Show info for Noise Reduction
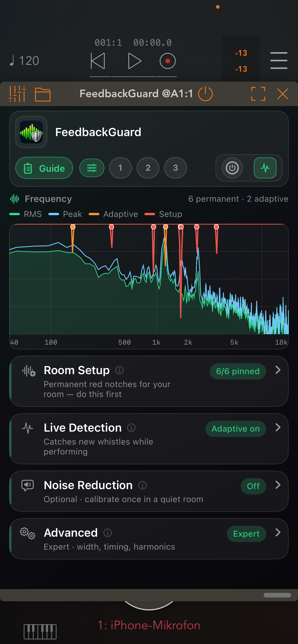The height and width of the screenshot is (644, 298). coord(142,485)
